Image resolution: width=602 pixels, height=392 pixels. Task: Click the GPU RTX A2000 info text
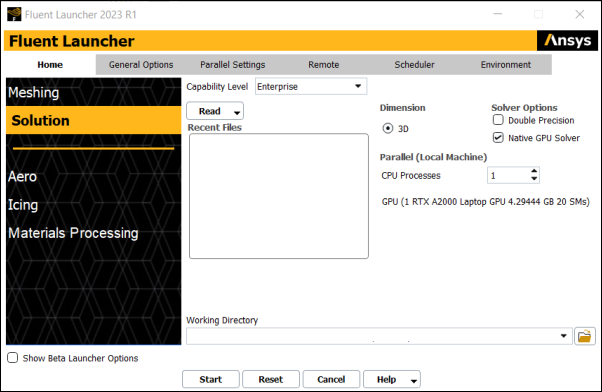[x=485, y=202]
